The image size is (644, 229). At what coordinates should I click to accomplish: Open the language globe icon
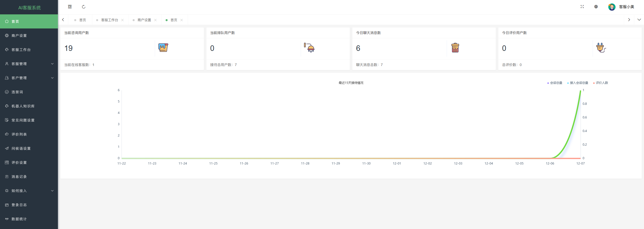[596, 7]
